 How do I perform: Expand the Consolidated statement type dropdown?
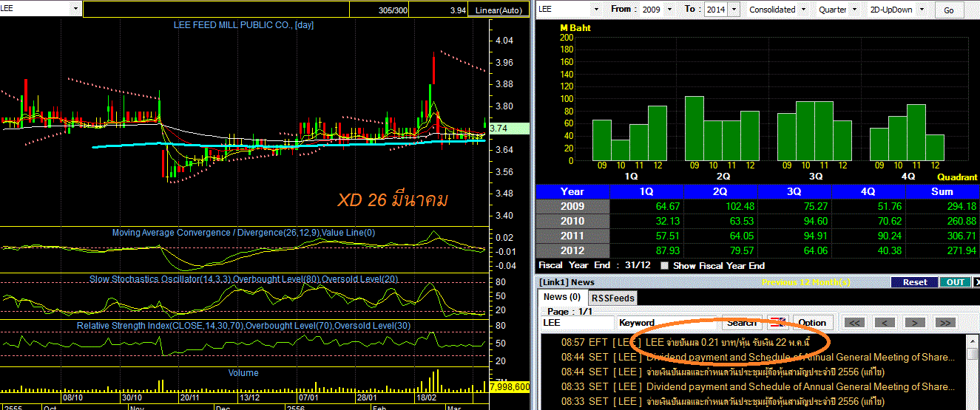pyautogui.click(x=803, y=9)
